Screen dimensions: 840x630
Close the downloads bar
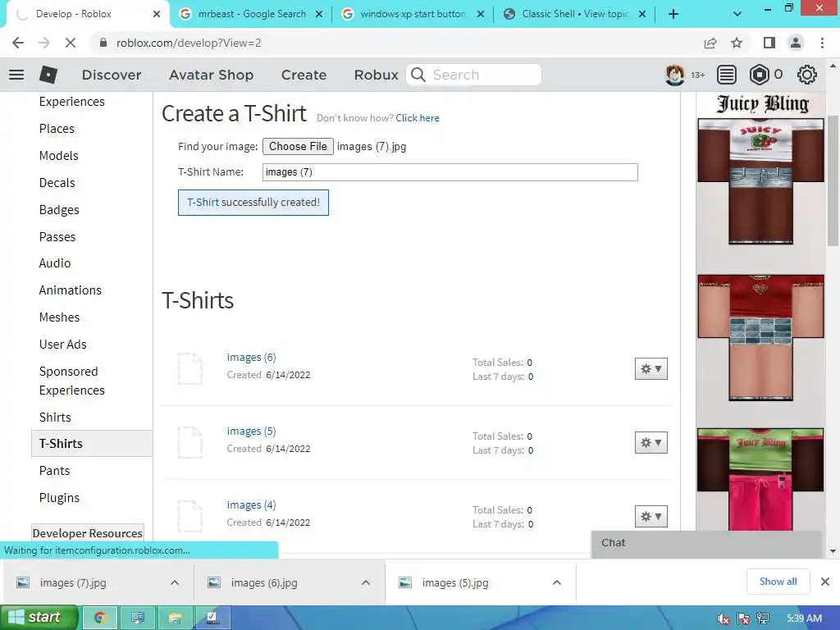click(x=825, y=582)
